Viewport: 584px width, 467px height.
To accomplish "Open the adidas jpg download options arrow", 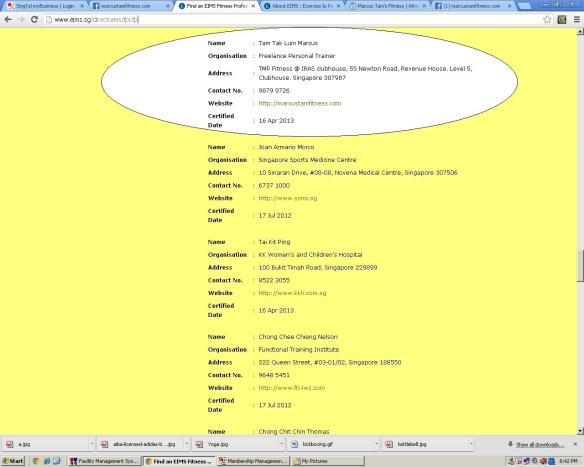I will click(x=187, y=444).
